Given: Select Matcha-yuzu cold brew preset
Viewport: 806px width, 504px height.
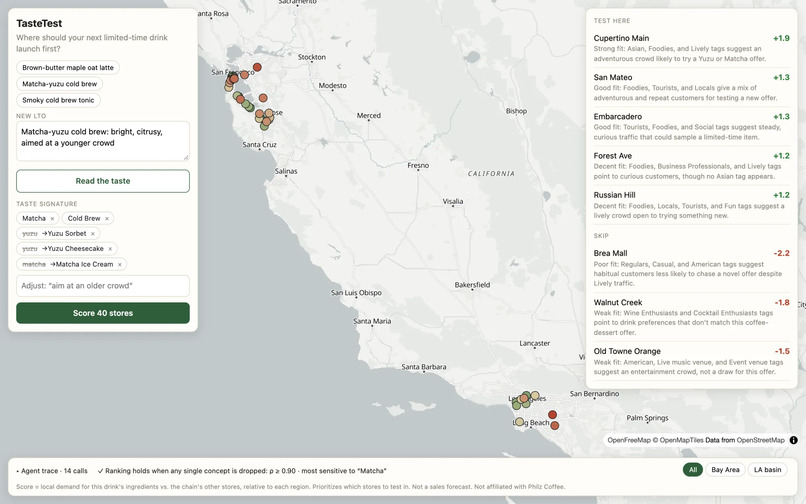Looking at the screenshot, I should pyautogui.click(x=60, y=84).
